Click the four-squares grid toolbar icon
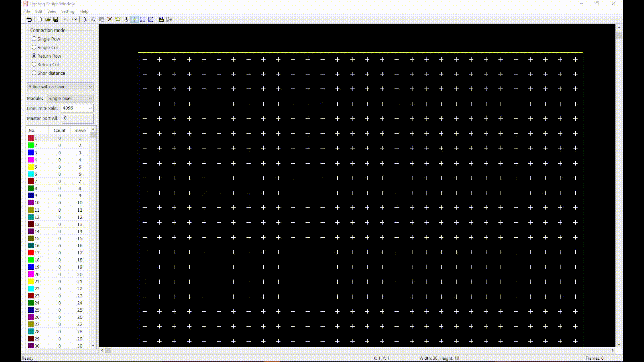 point(143,19)
